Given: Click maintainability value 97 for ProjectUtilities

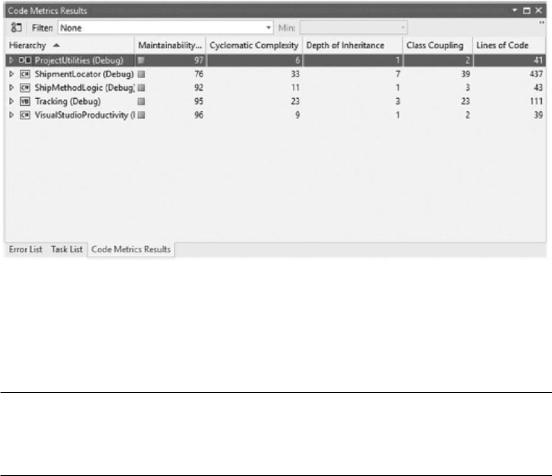Looking at the screenshot, I should click(199, 60).
